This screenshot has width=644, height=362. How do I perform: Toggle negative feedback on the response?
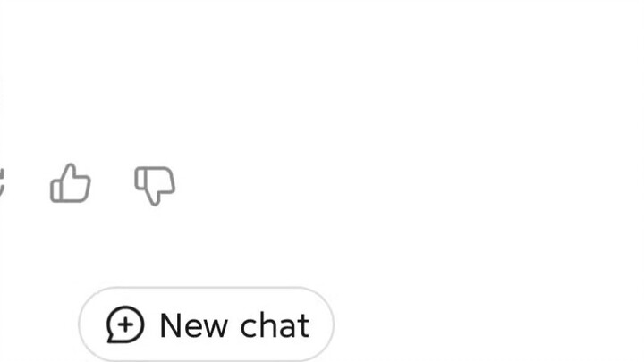pyautogui.click(x=155, y=186)
